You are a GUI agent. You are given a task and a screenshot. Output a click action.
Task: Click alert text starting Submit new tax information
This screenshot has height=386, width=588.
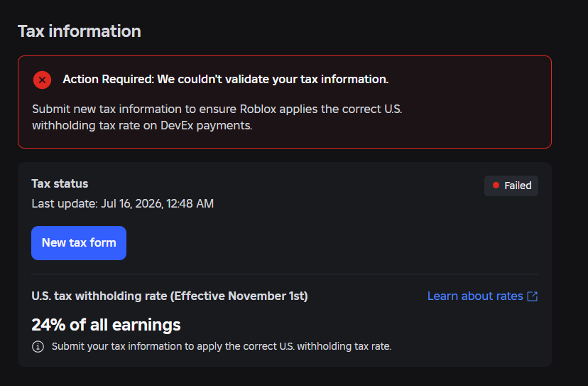point(217,117)
